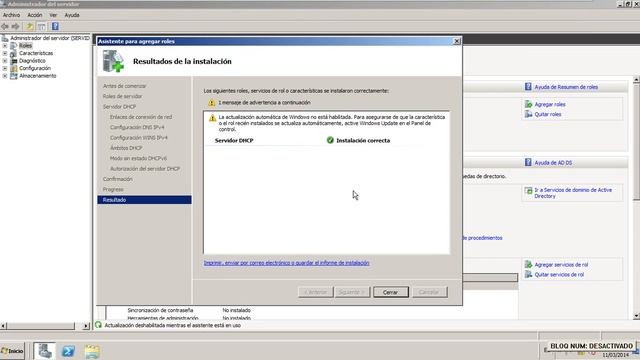Open the Ayuda de AD DS link
The width and height of the screenshot is (640, 360).
(553, 162)
